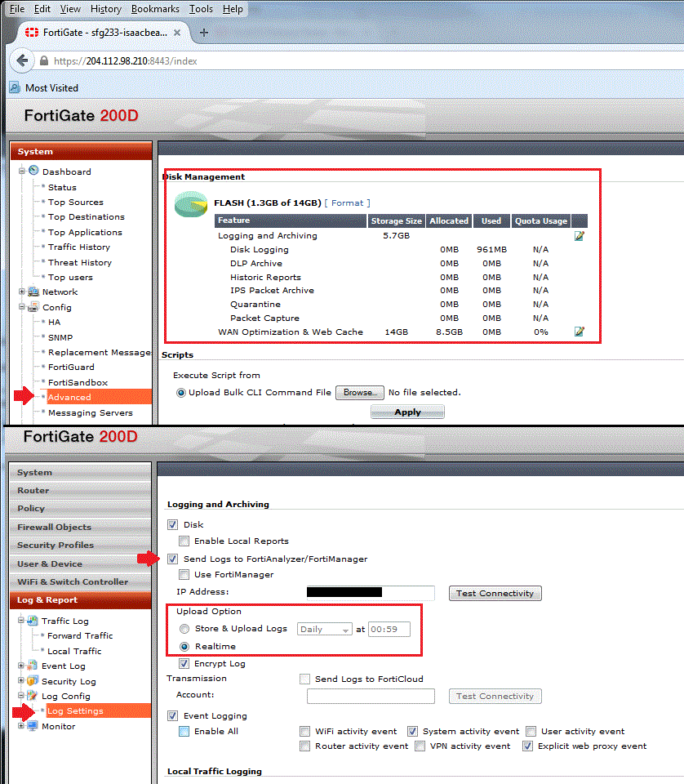Click the Config icon in System tree
The height and width of the screenshot is (784, 684).
pyautogui.click(x=33, y=307)
